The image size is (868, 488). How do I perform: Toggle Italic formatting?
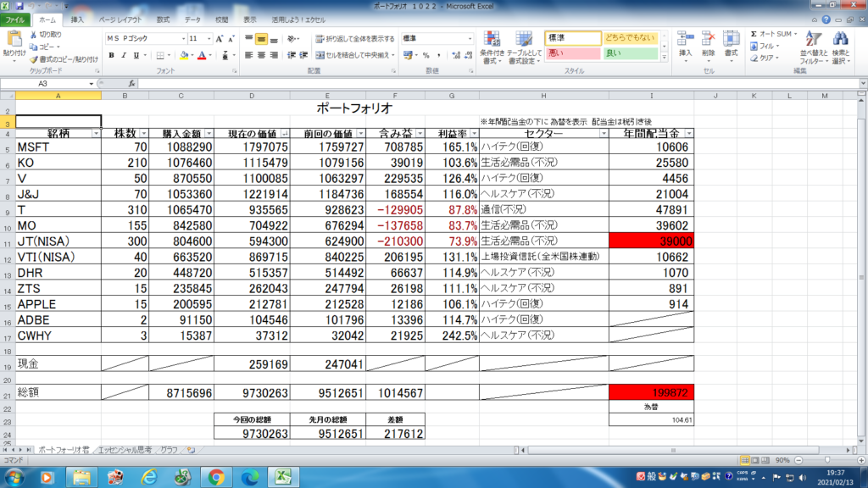click(x=124, y=55)
